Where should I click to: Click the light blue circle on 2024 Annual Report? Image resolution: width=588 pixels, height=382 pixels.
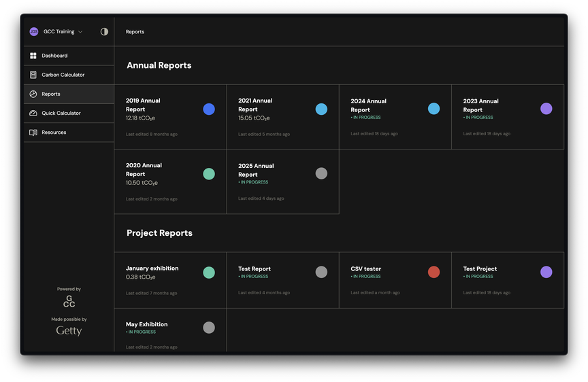(434, 109)
